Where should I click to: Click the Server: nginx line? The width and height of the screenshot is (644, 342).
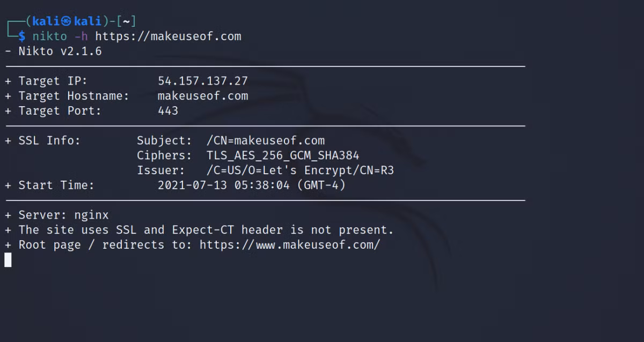pyautogui.click(x=57, y=215)
